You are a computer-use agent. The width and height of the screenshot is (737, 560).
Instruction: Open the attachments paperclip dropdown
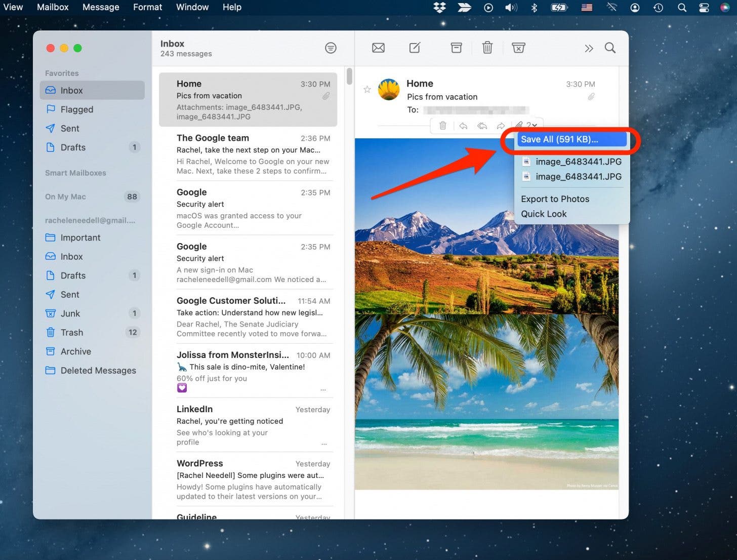pyautogui.click(x=526, y=125)
